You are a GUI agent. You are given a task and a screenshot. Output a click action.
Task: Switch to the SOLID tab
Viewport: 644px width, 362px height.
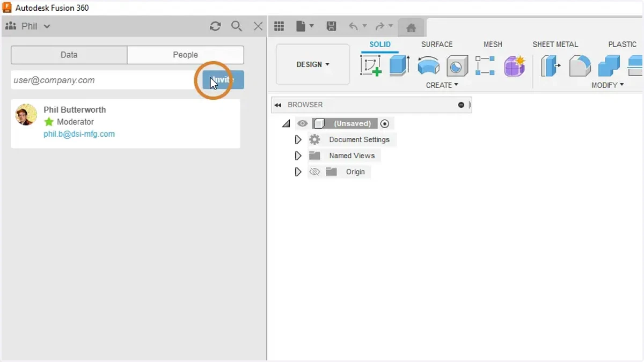(x=380, y=45)
